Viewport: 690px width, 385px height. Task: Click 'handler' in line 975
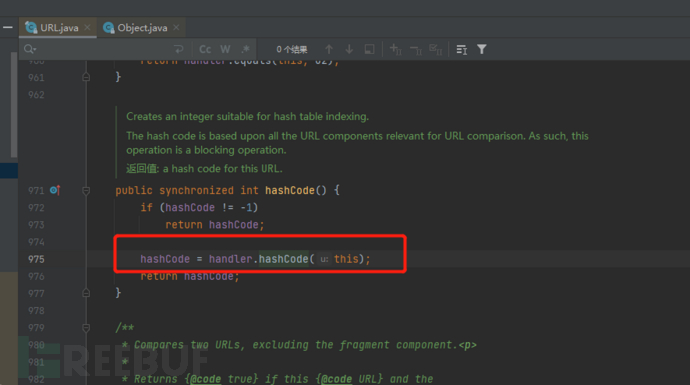pos(230,259)
